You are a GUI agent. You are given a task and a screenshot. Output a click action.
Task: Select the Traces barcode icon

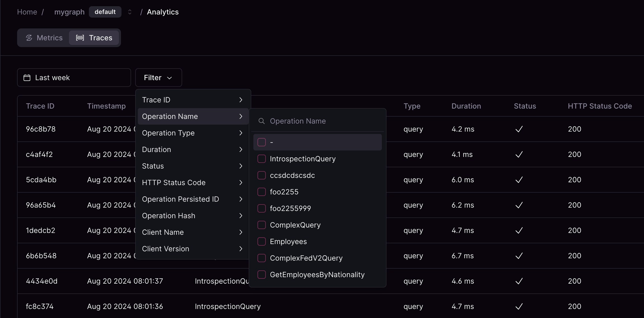[x=80, y=38]
